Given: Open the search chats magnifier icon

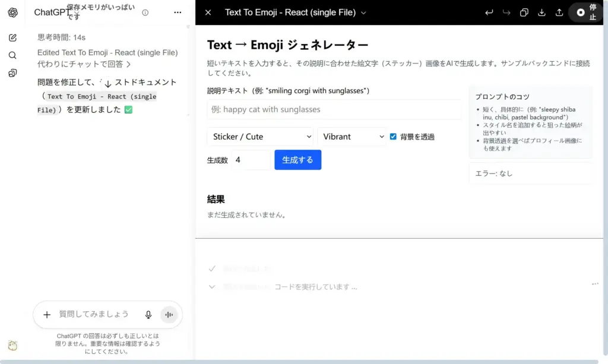Looking at the screenshot, I should [12, 55].
